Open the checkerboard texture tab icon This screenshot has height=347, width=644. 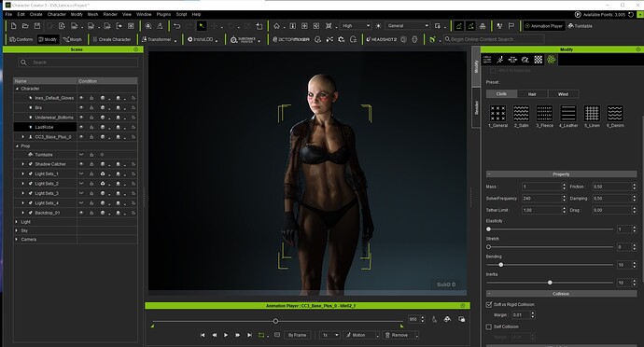click(x=538, y=60)
